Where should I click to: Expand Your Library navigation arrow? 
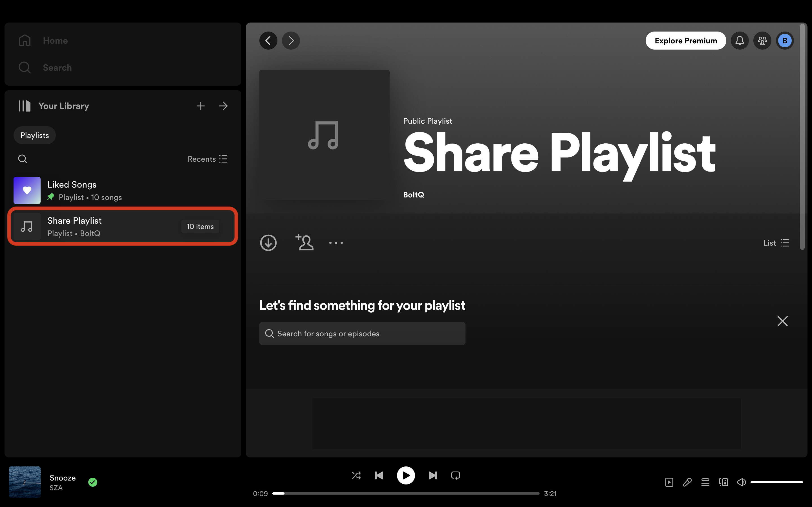point(223,105)
